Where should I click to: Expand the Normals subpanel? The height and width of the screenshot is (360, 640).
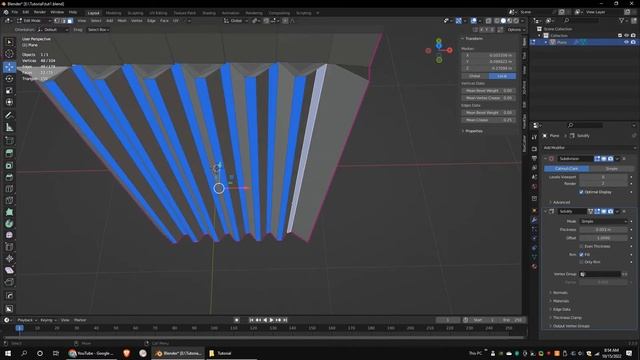560,293
